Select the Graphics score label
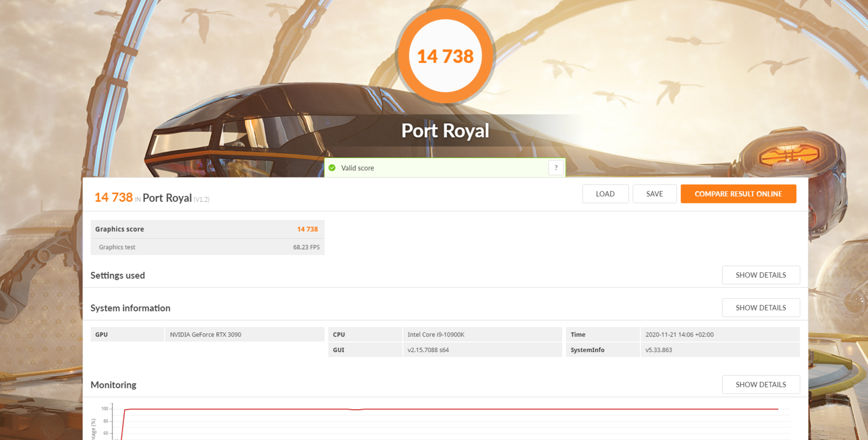 pyautogui.click(x=119, y=229)
